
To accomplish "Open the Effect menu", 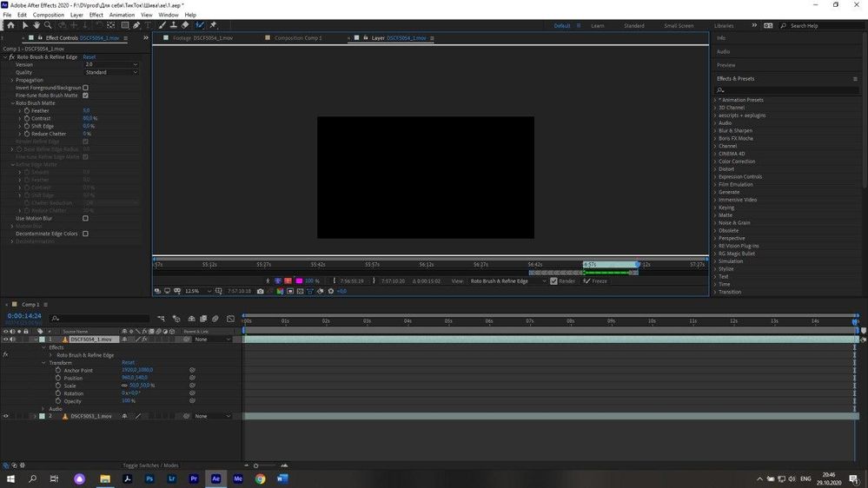I will (96, 15).
